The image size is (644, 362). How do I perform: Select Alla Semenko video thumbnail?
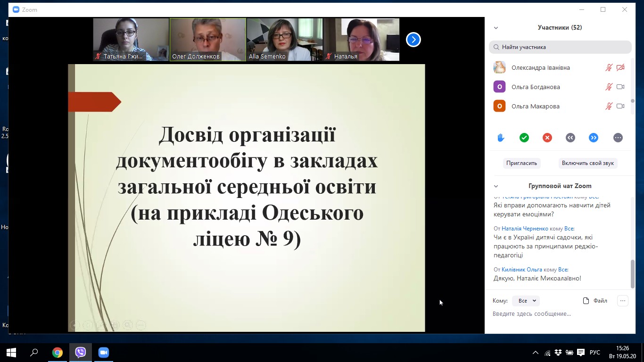(x=285, y=40)
